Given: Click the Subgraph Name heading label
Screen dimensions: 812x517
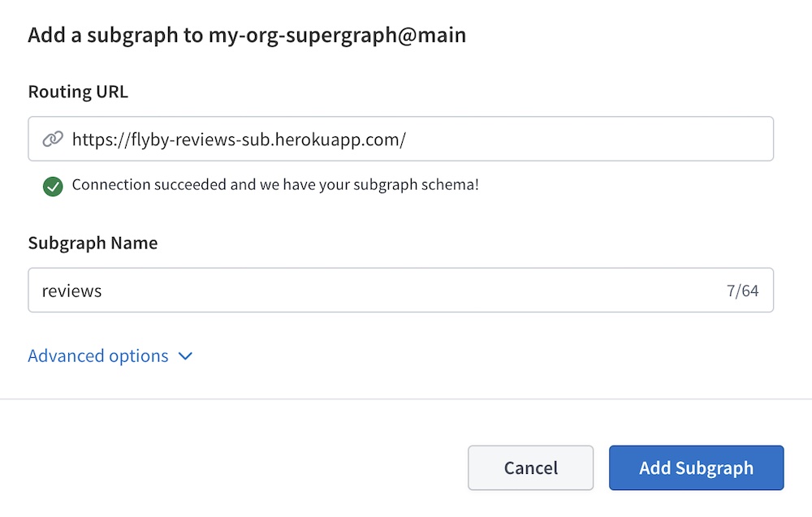Looking at the screenshot, I should [x=93, y=243].
